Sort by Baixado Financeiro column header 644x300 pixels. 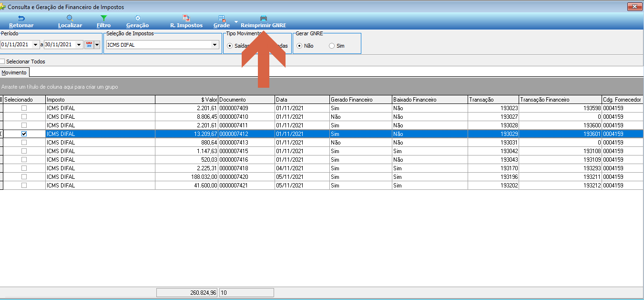click(x=429, y=100)
